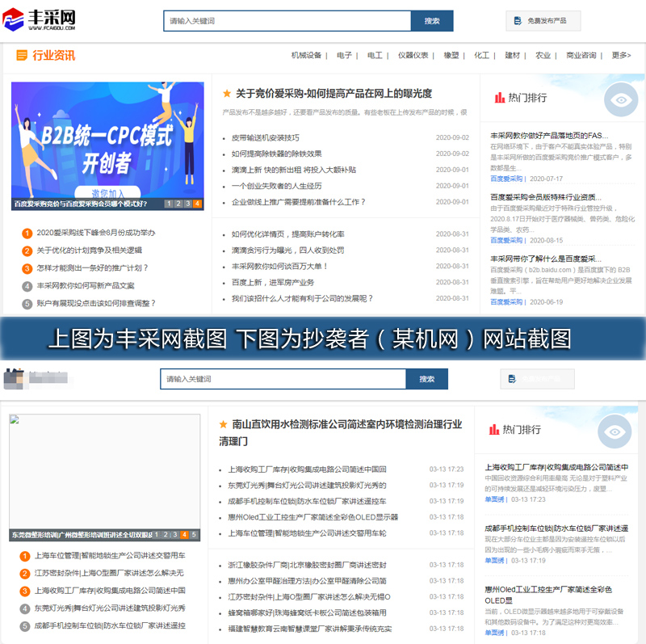Open ranked item 怎样才能测出一条好的推广计划
The image size is (646, 644).
[92, 268]
